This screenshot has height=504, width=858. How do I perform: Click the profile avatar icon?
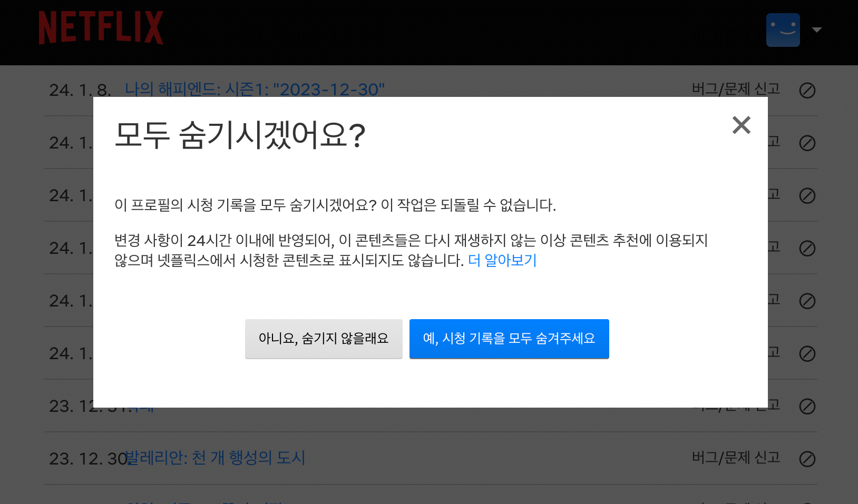click(x=783, y=30)
